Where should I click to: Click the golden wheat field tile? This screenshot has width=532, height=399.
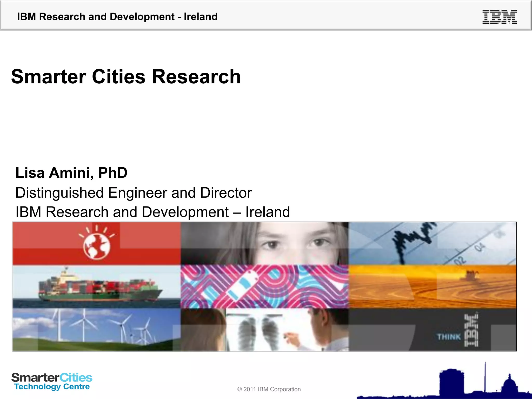tap(433, 287)
